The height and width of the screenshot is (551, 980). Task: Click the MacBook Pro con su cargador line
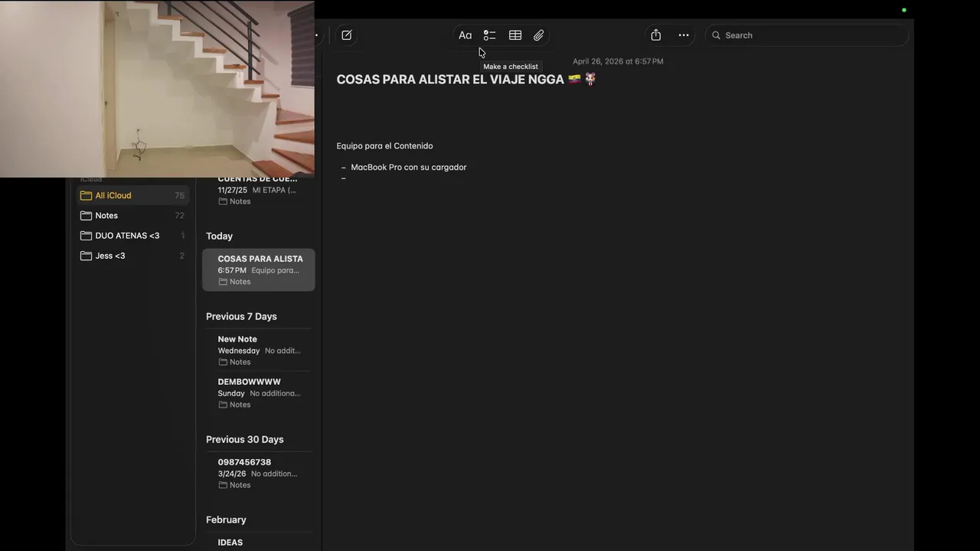pyautogui.click(x=408, y=168)
